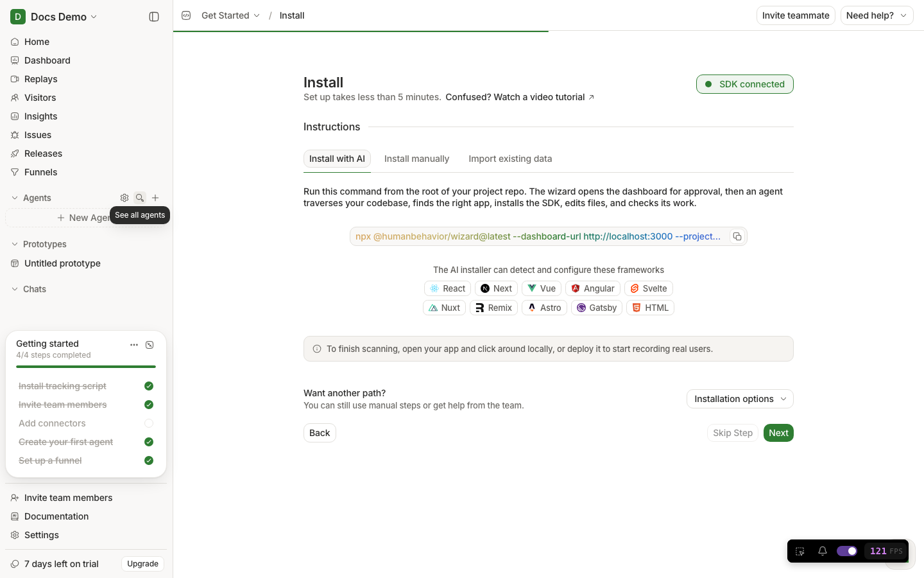924x578 pixels.
Task: Collapse the Prototypes section
Action: 15,244
